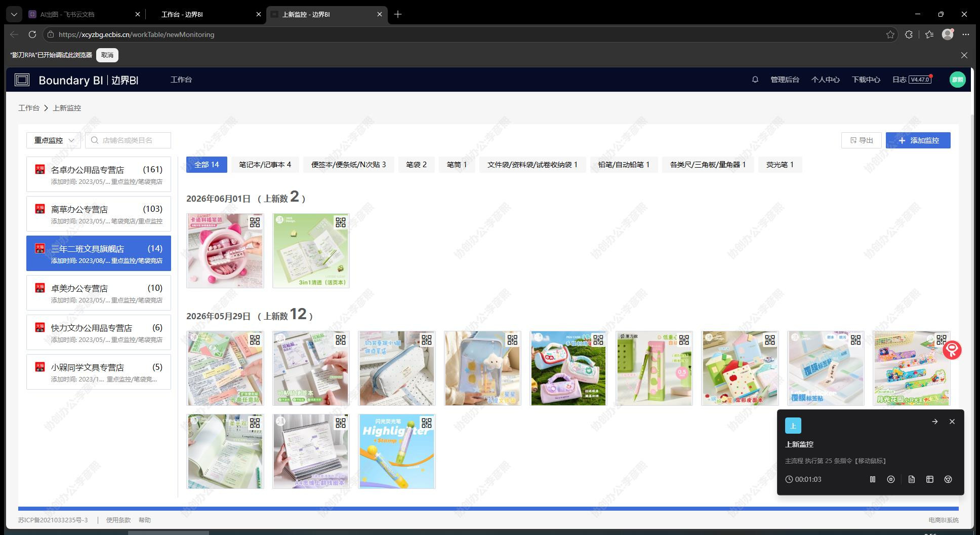Screen dimensions: 980x535
Task: Filter by 铅笔/自动铅笔 1 category
Action: tap(624, 165)
